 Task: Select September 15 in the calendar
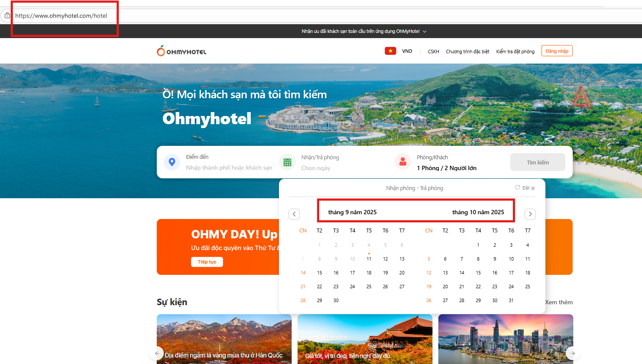[x=320, y=273]
